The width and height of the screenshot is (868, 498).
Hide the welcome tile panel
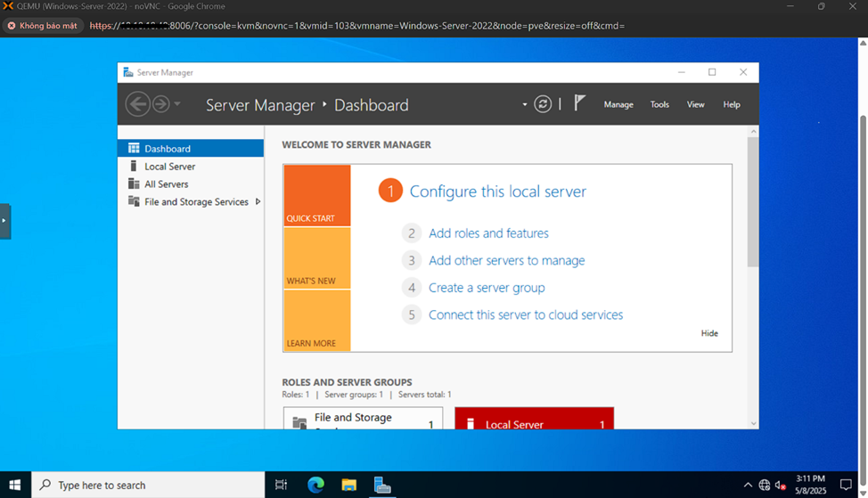[x=709, y=333]
